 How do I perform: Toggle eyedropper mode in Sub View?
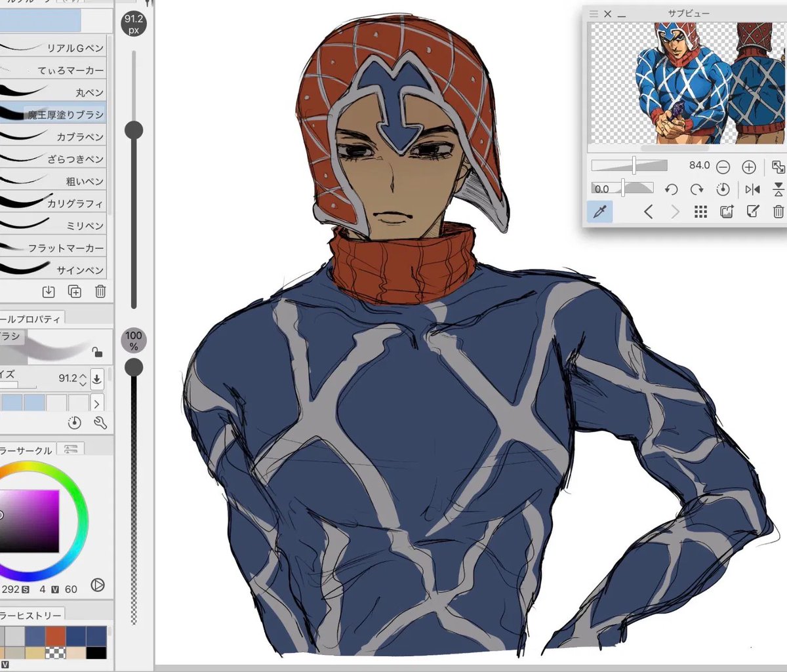point(599,212)
